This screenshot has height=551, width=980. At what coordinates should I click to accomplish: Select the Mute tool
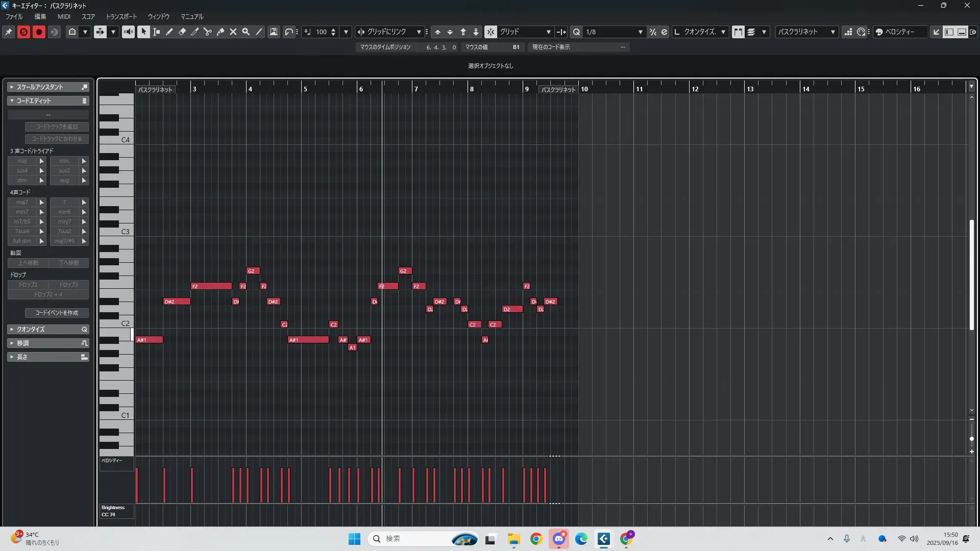click(x=233, y=32)
